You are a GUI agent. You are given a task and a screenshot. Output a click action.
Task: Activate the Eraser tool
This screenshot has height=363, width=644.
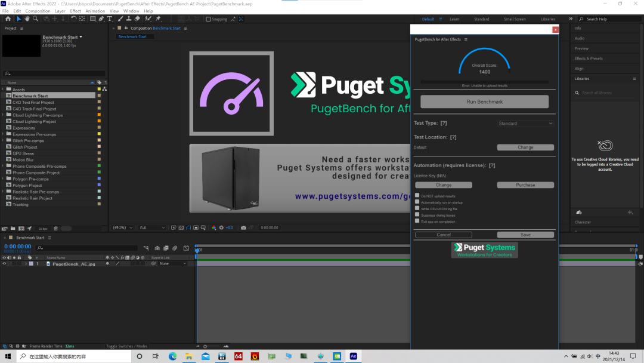[137, 19]
